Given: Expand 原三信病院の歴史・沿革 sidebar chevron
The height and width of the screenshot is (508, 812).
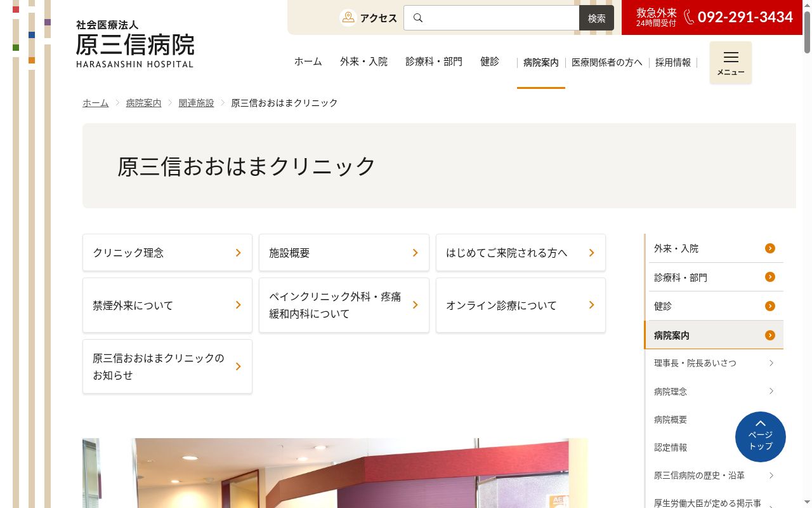Looking at the screenshot, I should tap(771, 475).
